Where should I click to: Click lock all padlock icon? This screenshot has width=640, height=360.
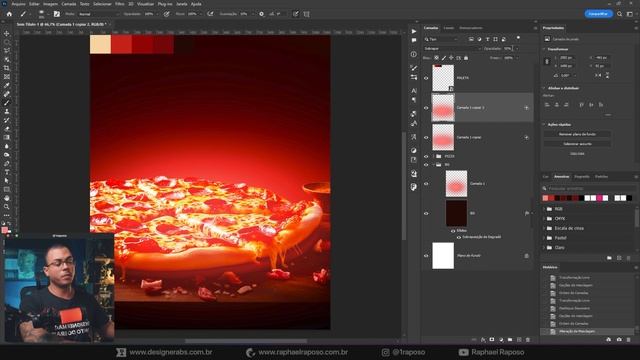(466, 58)
